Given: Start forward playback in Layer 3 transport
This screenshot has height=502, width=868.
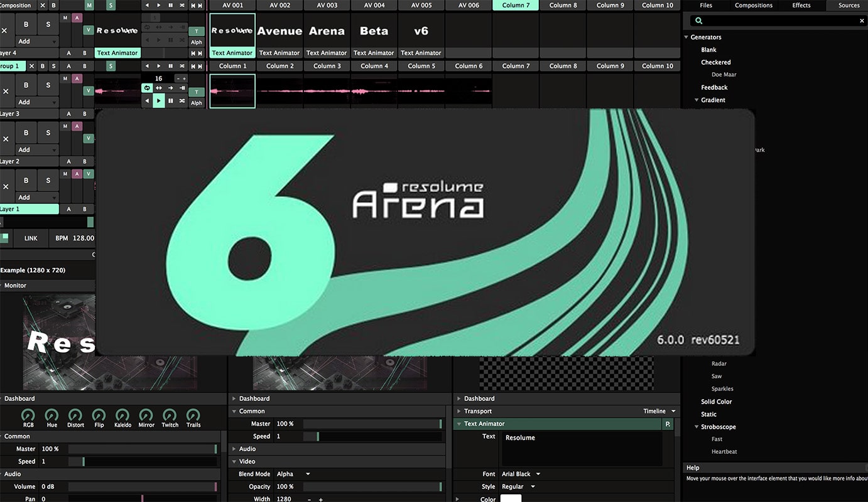Looking at the screenshot, I should (158, 100).
